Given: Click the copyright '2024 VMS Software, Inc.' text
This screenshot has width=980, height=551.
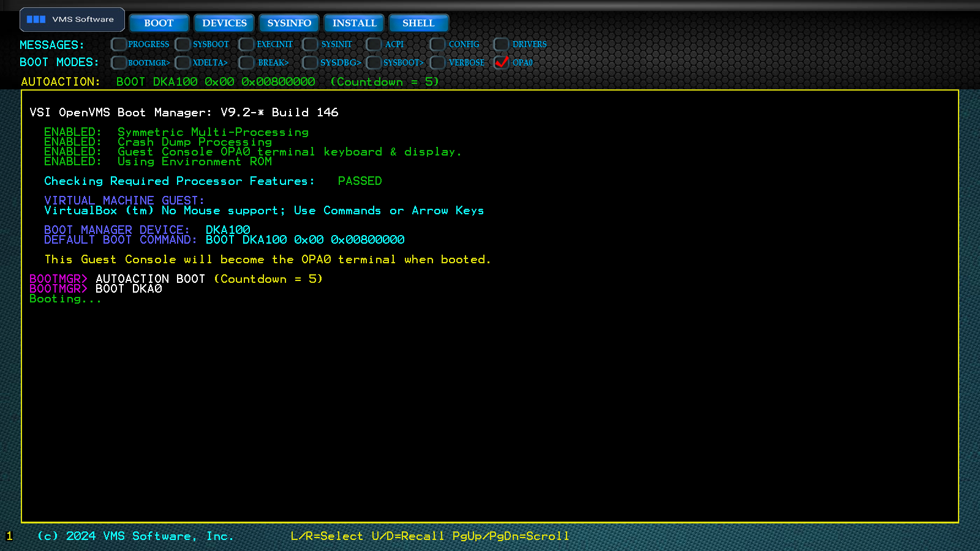Looking at the screenshot, I should (x=136, y=536).
